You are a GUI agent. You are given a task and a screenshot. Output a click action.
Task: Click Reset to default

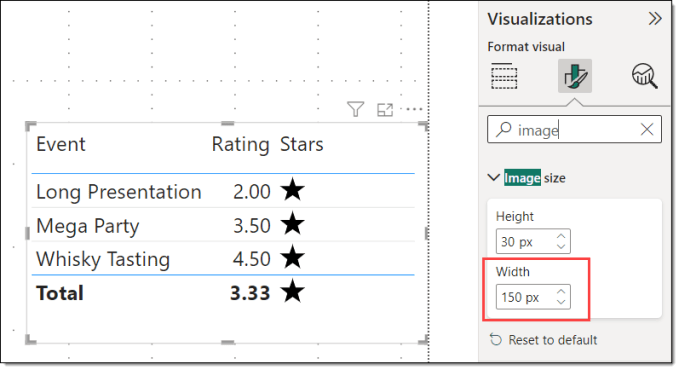[543, 340]
